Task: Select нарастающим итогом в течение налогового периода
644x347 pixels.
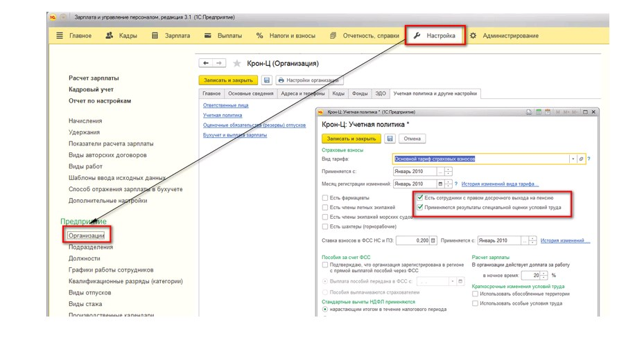Action: (325, 310)
